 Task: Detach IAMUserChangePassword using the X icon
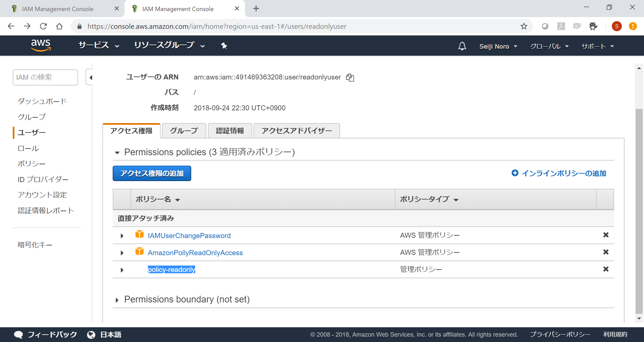pos(606,235)
